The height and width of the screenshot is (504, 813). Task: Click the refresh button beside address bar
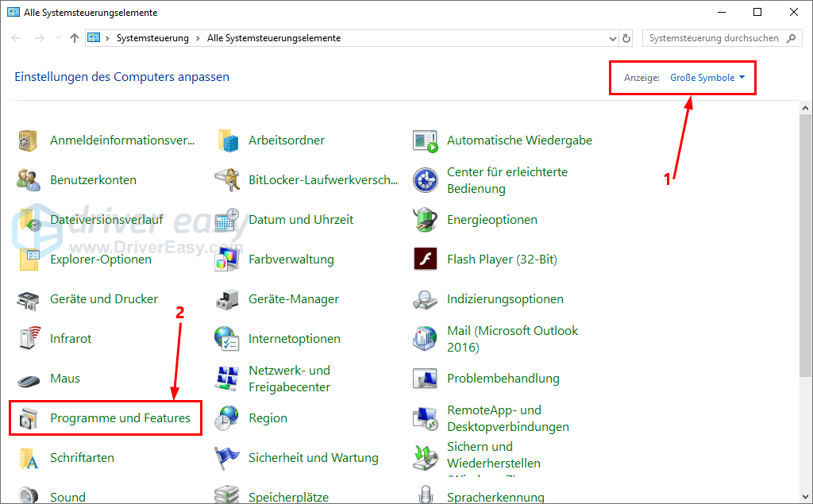point(626,38)
